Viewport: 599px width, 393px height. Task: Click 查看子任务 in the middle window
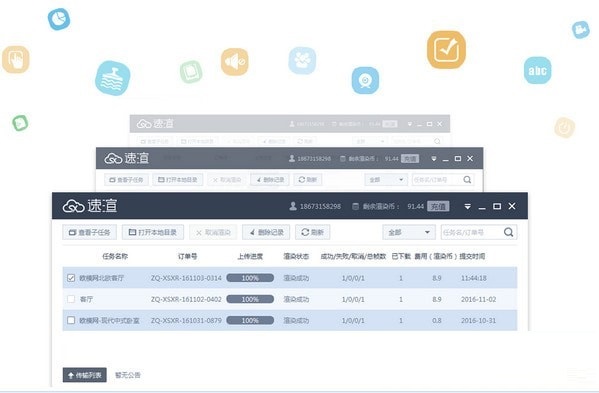pyautogui.click(x=126, y=180)
